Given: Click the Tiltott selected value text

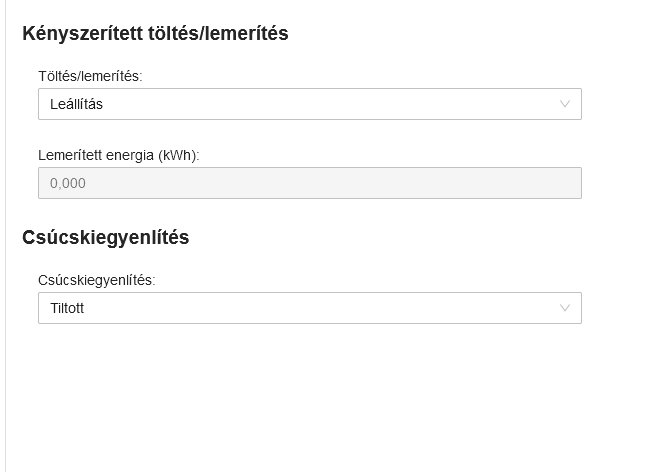Looking at the screenshot, I should pos(67,308).
